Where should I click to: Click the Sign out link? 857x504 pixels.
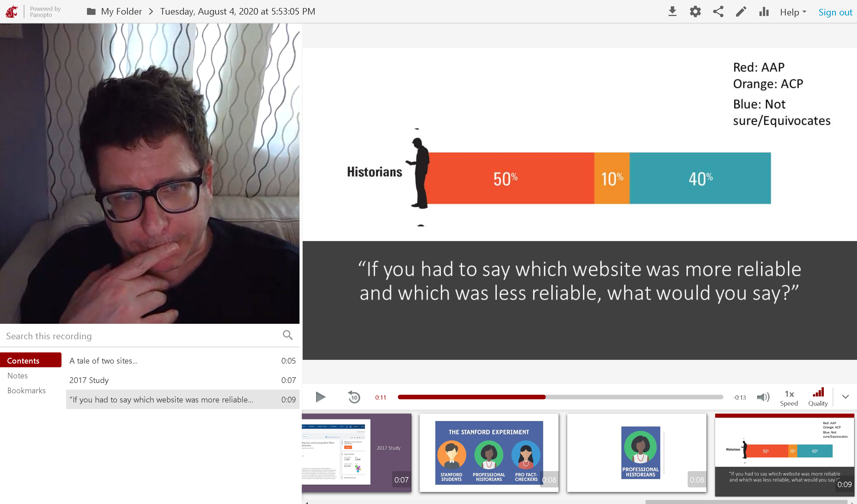[x=835, y=12]
